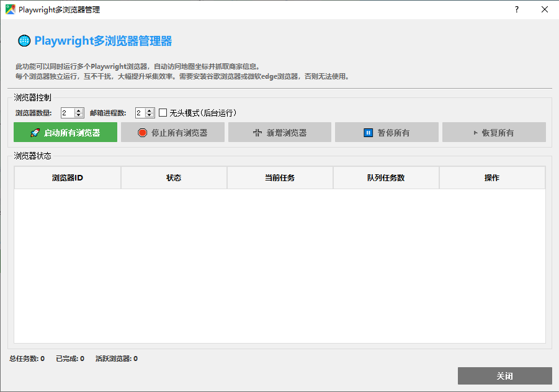The width and height of the screenshot is (559, 392).
Task: Focus the 浏览器数量 number field
Action: (x=68, y=113)
